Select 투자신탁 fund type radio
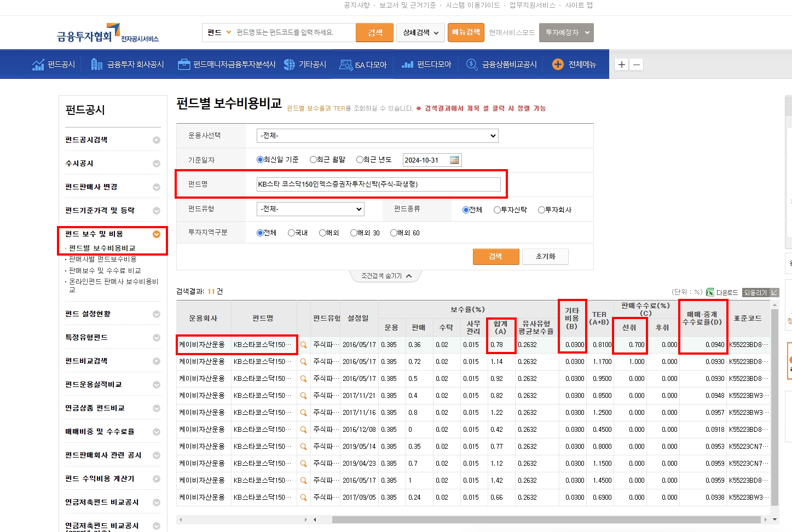 click(x=497, y=210)
